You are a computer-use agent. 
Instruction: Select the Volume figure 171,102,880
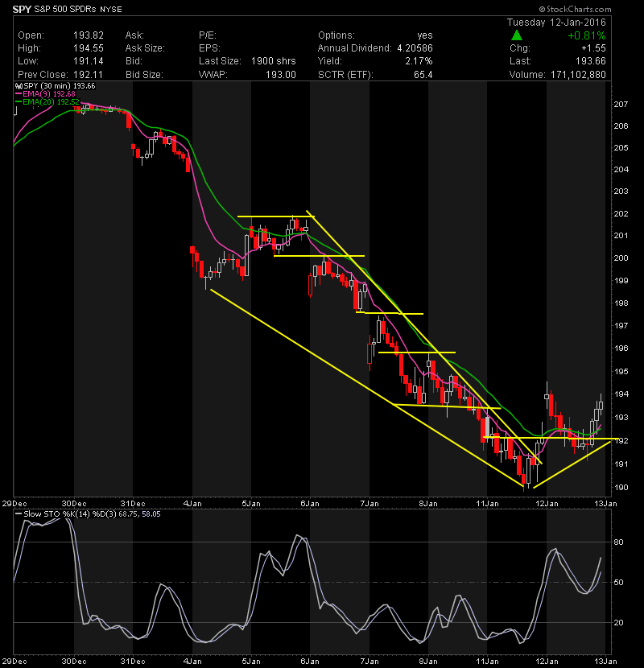click(578, 75)
